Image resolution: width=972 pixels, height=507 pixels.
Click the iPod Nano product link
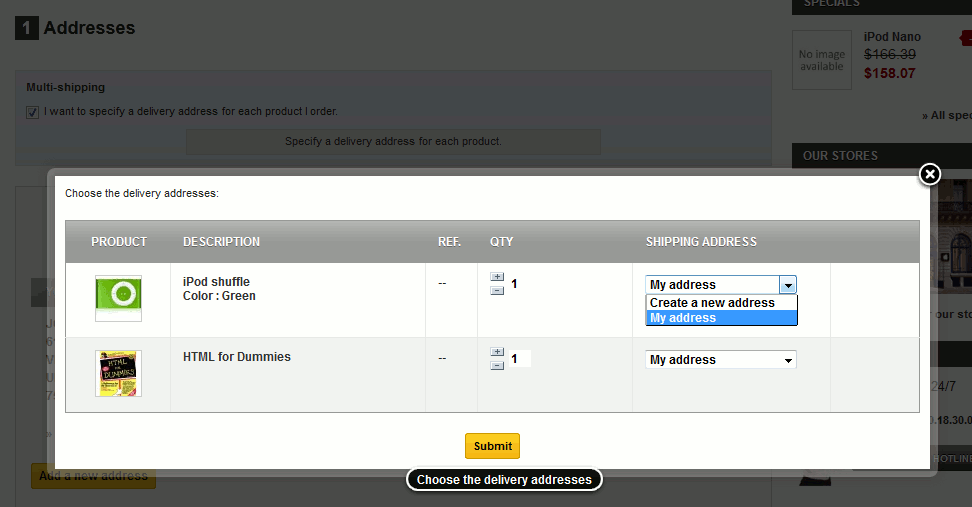pyautogui.click(x=892, y=37)
